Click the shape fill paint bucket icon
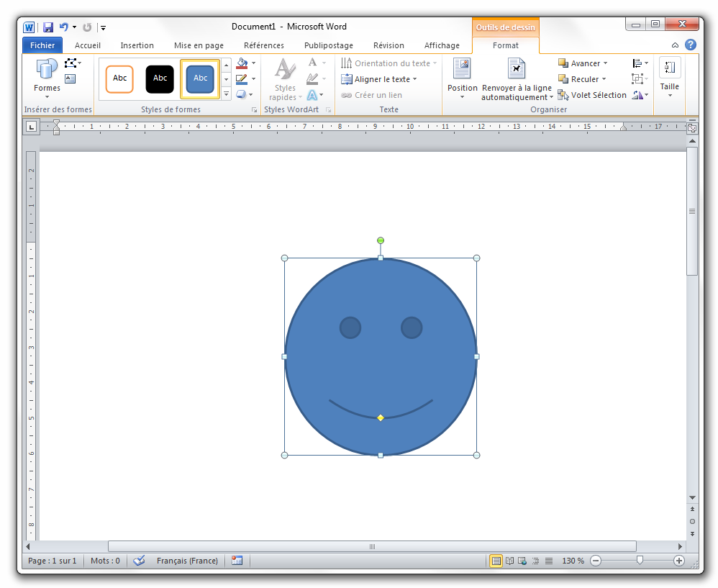718x588 pixels. pos(242,63)
